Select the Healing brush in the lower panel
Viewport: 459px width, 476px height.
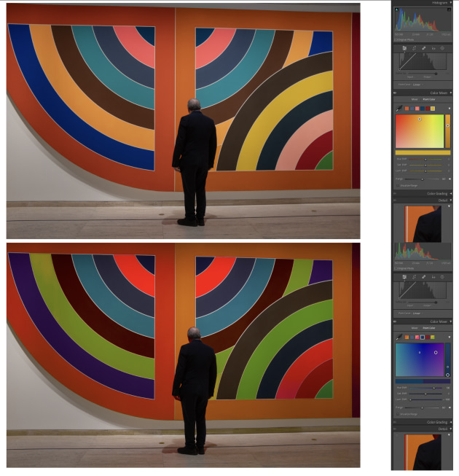point(424,277)
